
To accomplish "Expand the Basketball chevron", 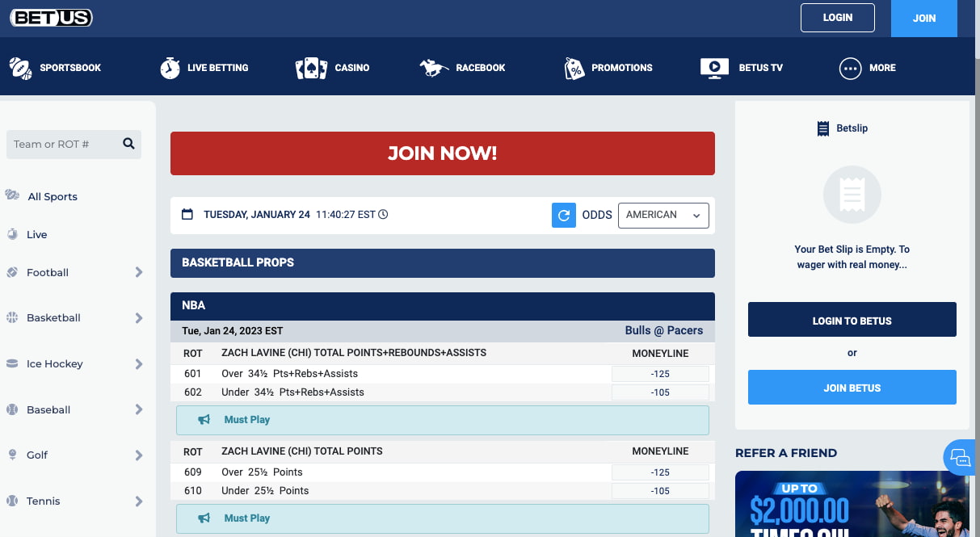I will 138,317.
